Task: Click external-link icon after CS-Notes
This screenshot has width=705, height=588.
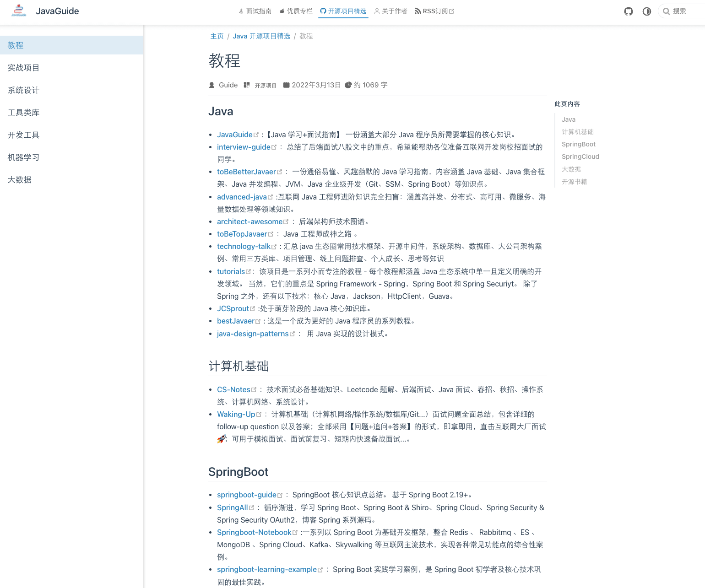Action: click(254, 390)
